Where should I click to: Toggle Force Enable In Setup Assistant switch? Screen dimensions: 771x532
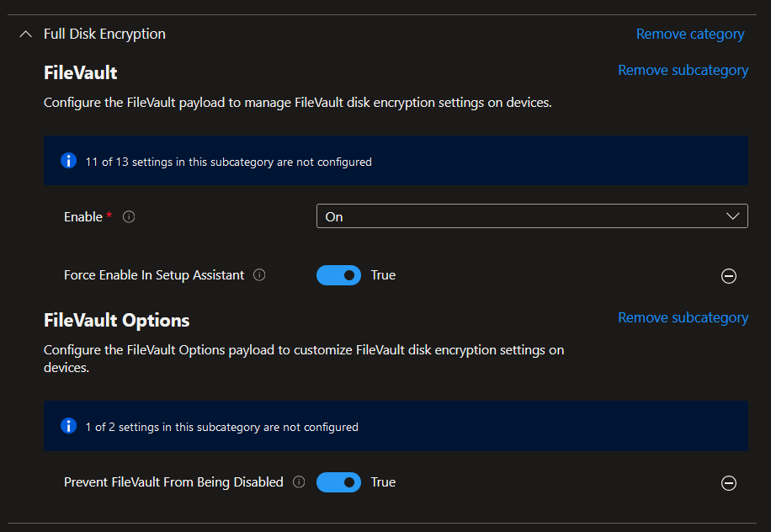click(x=338, y=275)
